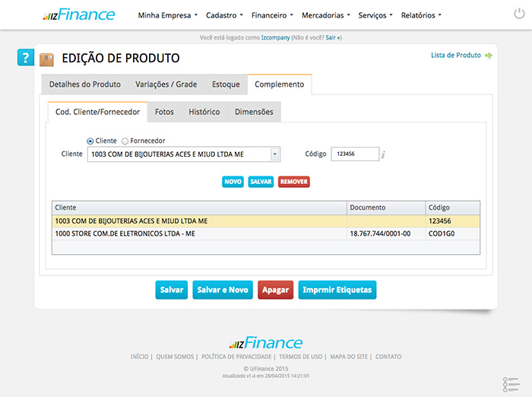
Task: Click the Código input field
Action: 354,154
